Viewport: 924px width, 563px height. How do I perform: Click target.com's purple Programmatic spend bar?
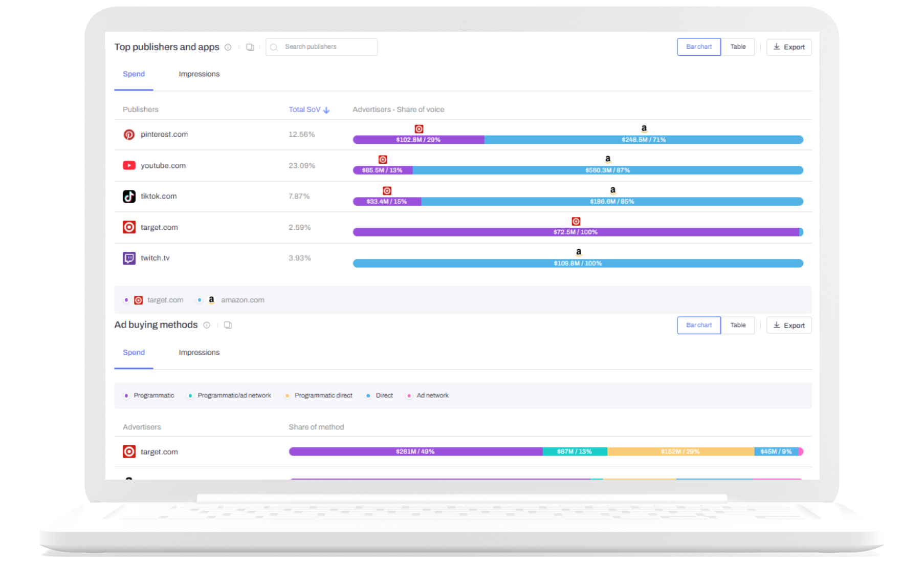coord(414,451)
